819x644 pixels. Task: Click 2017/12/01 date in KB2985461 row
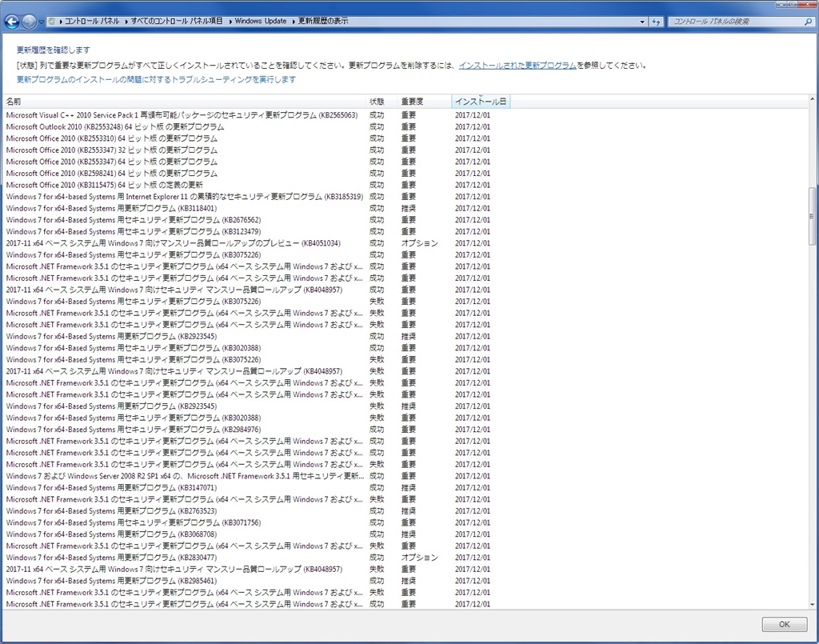(x=473, y=581)
